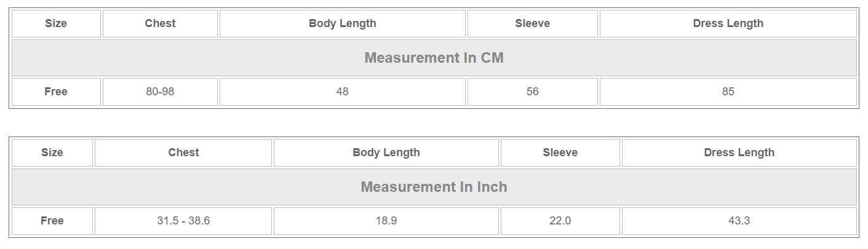Click Body Length header in the CM table

(x=342, y=24)
